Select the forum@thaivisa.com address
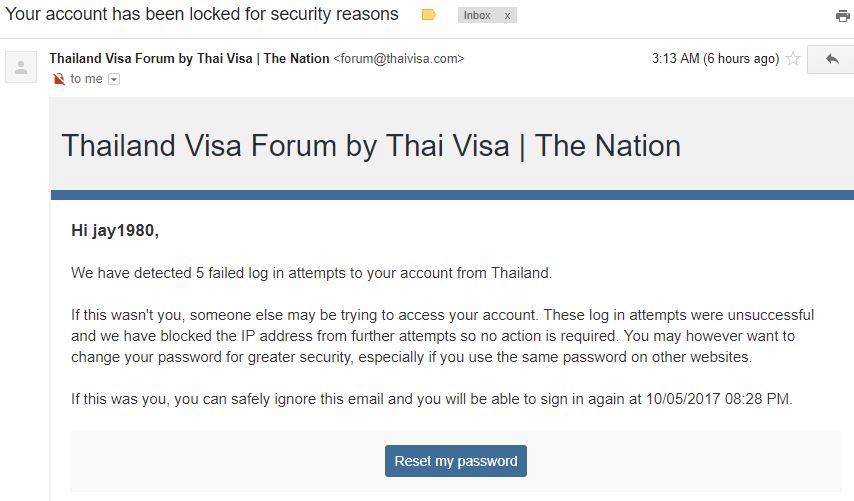This screenshot has width=854, height=501. click(x=399, y=58)
